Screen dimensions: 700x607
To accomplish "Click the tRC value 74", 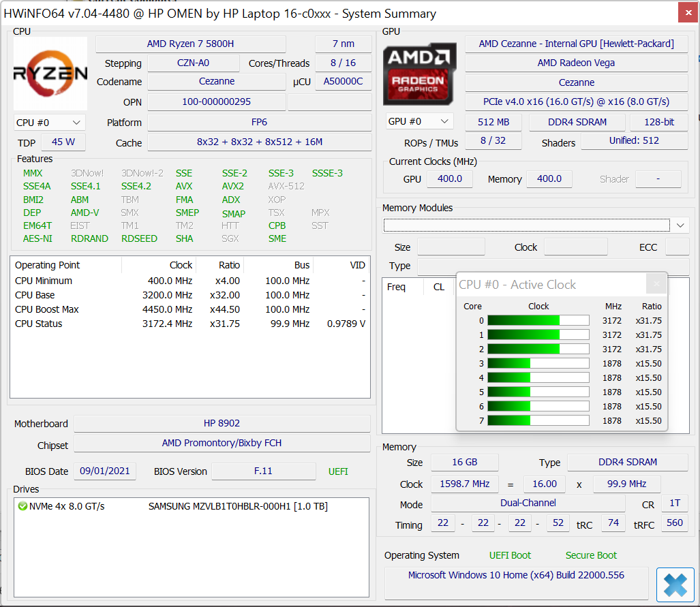I will point(613,523).
